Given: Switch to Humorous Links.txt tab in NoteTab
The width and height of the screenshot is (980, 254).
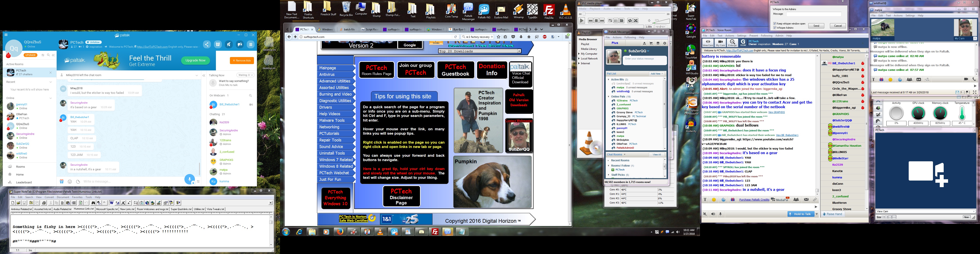Looking at the screenshot, I should (84, 209).
